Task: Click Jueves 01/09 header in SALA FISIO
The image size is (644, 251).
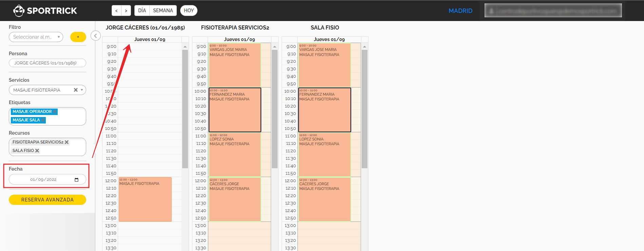Action: 329,40
